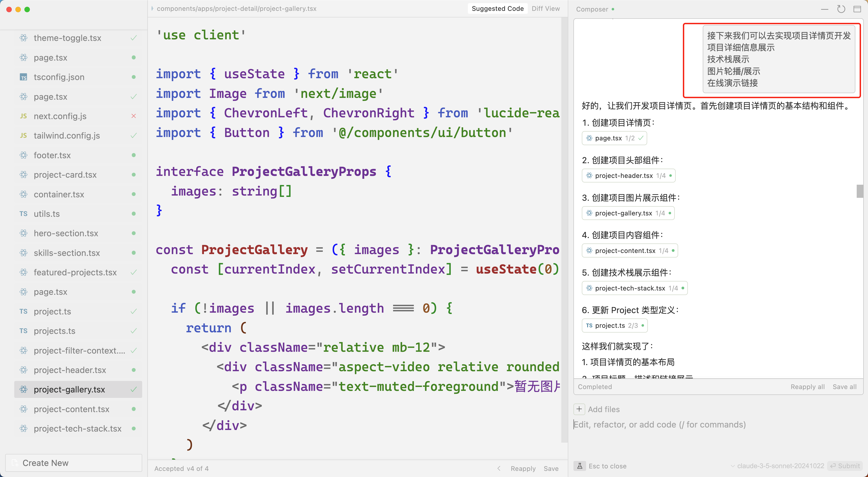
Task: Open page.tsx 1/2 file chip in Composer
Action: coord(614,138)
